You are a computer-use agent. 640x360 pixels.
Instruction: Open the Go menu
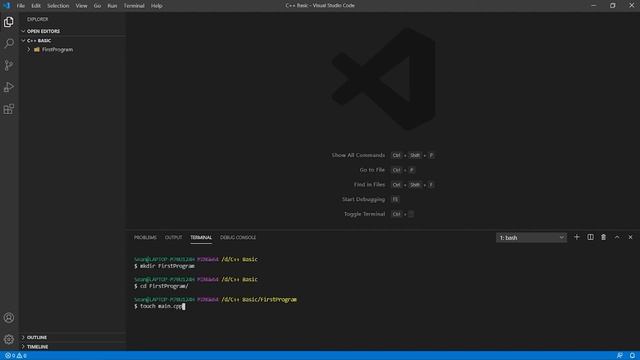coord(97,6)
